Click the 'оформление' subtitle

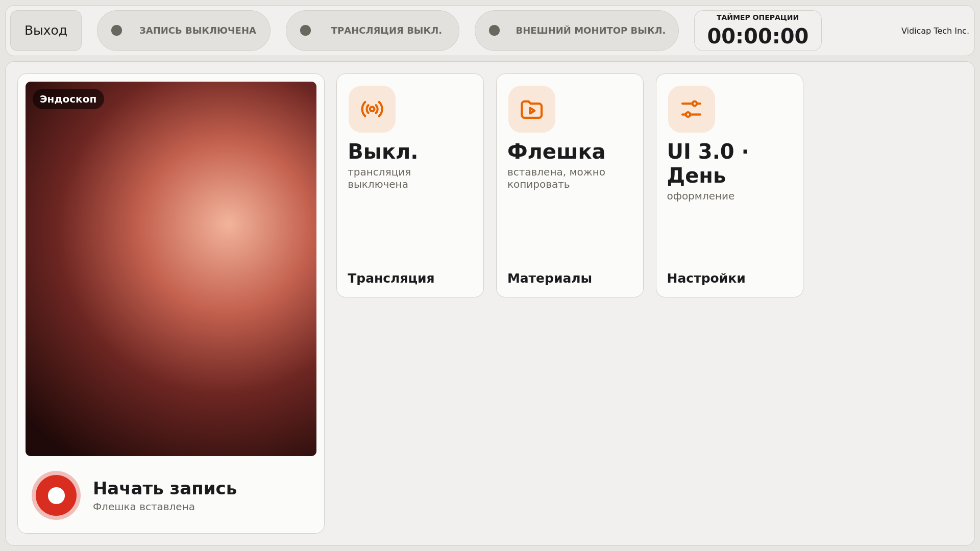(x=701, y=196)
